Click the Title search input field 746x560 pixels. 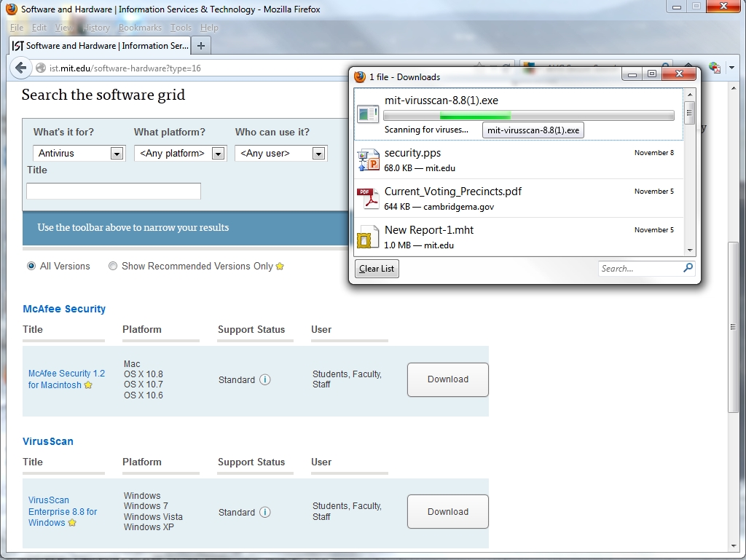point(114,191)
